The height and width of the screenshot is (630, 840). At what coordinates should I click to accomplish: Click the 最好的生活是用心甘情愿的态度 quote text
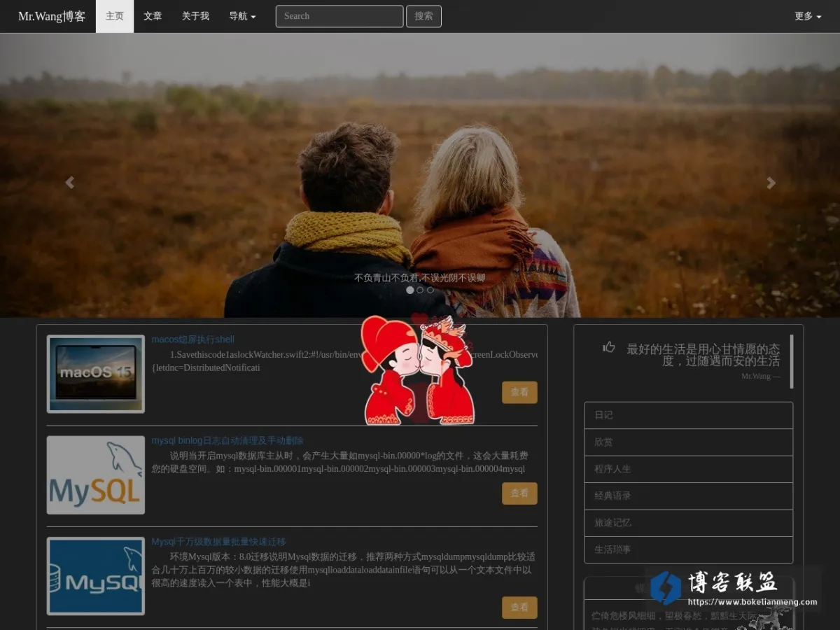coord(703,354)
